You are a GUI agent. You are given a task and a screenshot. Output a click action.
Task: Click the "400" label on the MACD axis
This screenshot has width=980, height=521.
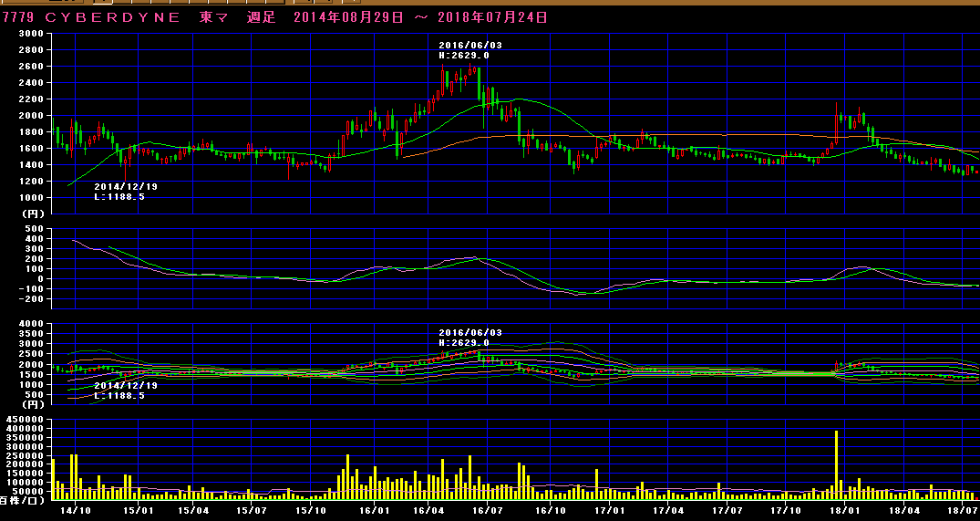pos(35,238)
